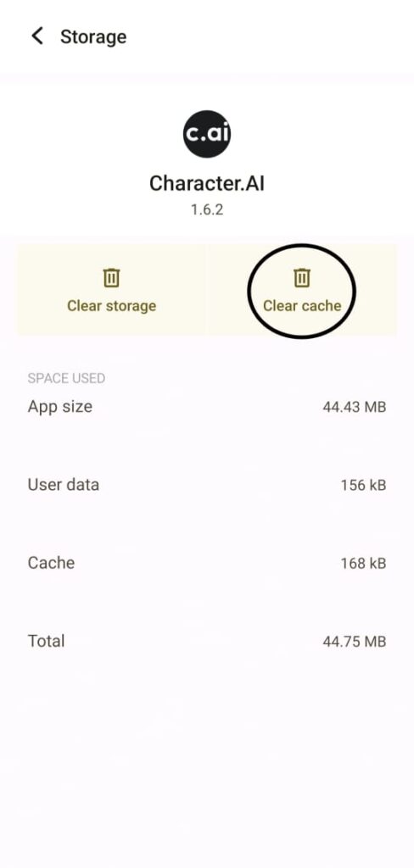Click the black c.ai app logo
The width and height of the screenshot is (414, 868).
point(207,133)
